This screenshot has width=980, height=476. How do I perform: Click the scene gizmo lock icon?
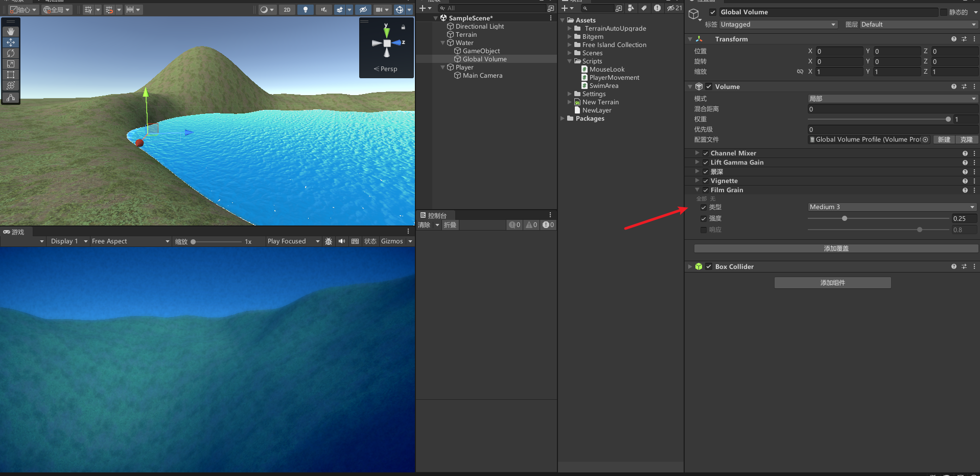pos(403,27)
